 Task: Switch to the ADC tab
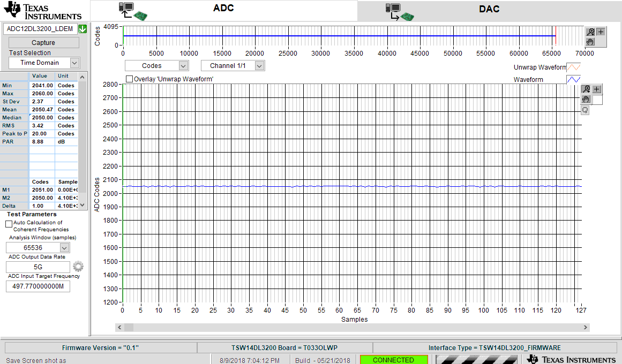coord(223,9)
